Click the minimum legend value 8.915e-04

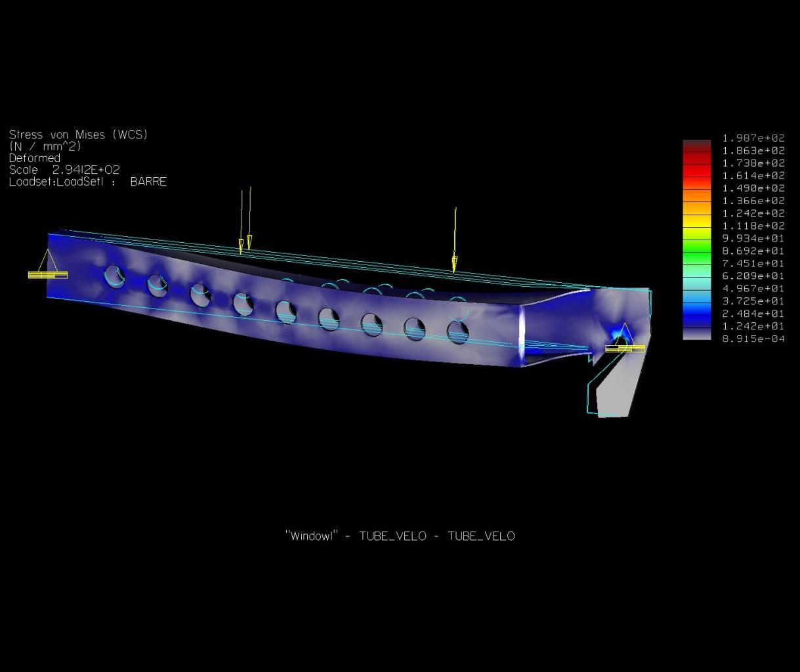(x=753, y=339)
